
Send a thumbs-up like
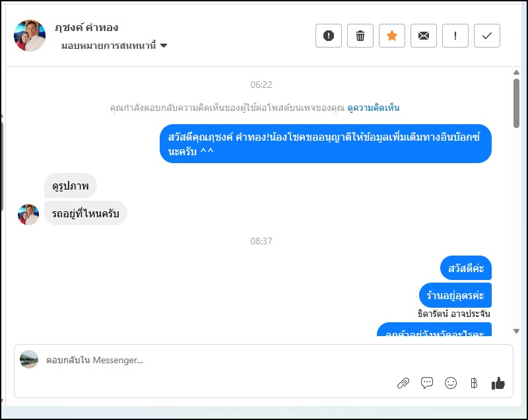point(498,383)
